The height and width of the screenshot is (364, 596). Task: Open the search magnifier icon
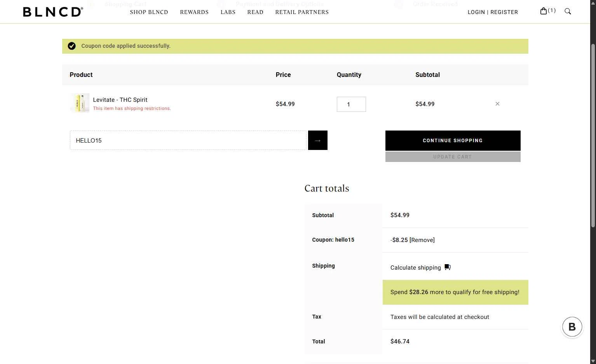568,11
